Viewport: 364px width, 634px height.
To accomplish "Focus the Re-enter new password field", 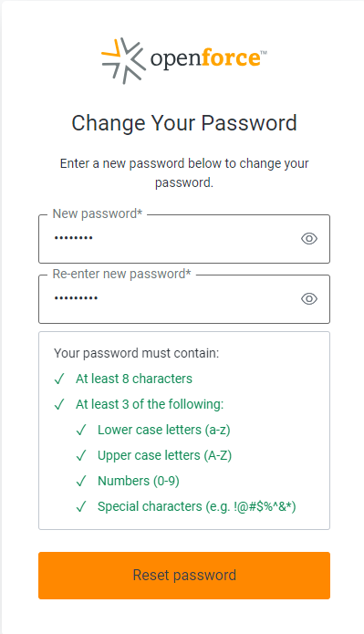I will pyautogui.click(x=184, y=299).
